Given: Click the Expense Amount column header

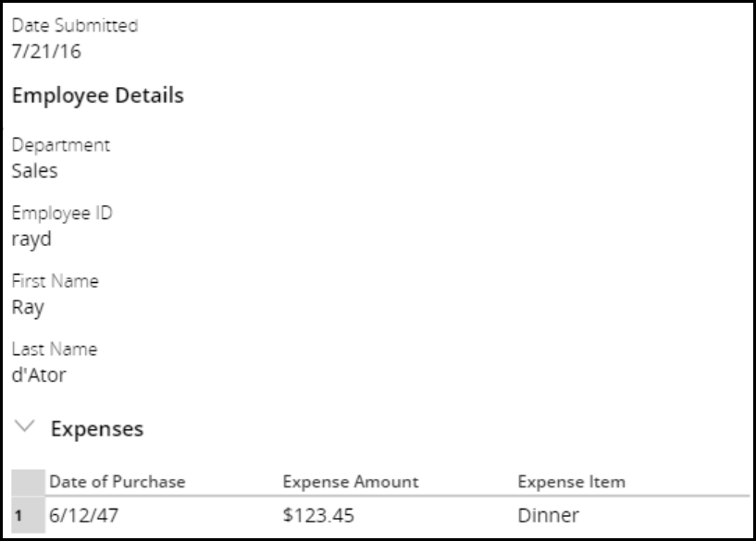Looking at the screenshot, I should tap(351, 482).
